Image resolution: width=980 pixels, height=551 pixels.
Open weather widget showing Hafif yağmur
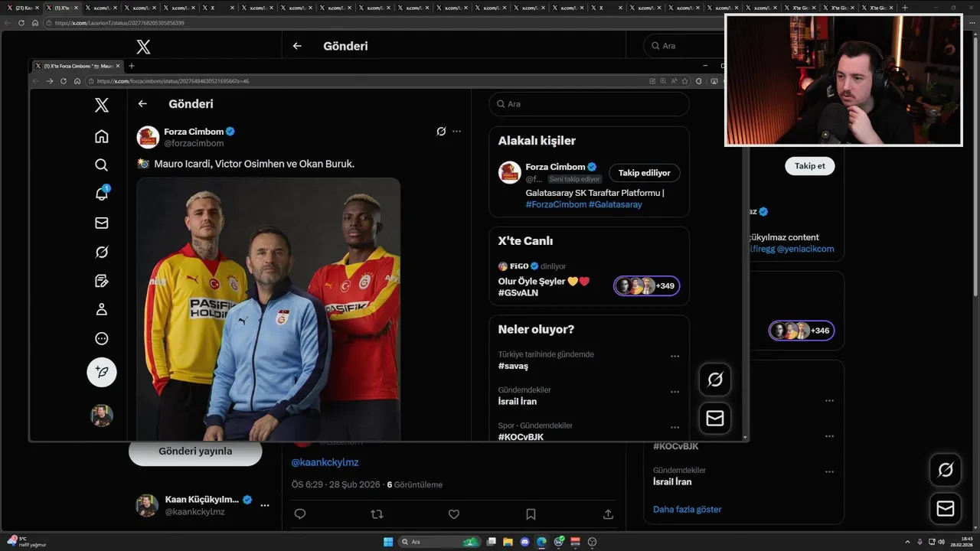[x=27, y=542]
